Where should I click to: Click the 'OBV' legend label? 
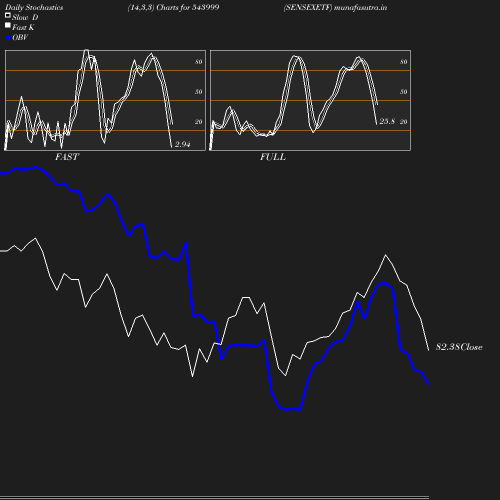tap(20, 37)
